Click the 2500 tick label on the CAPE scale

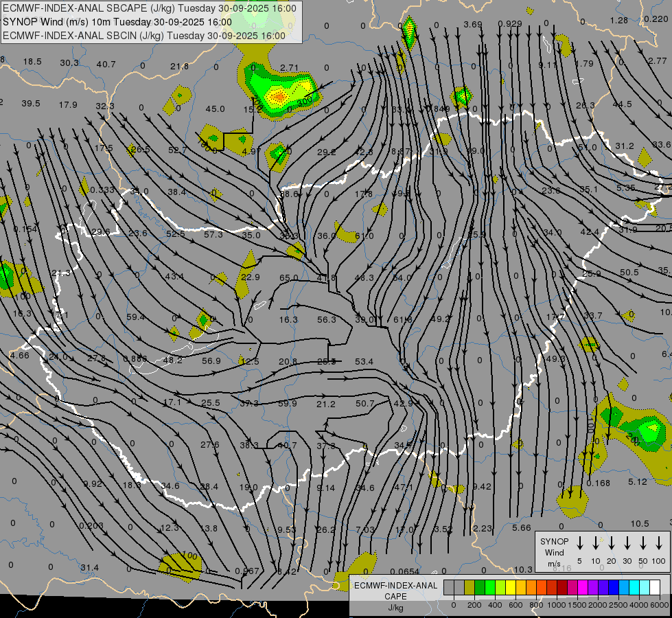[618, 605]
